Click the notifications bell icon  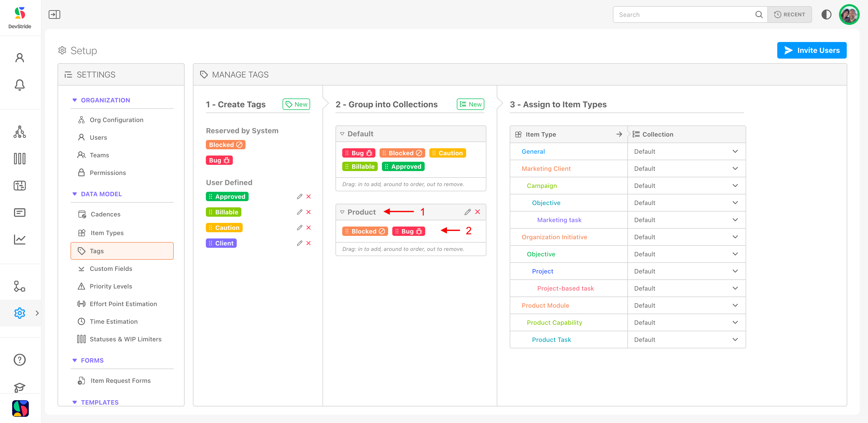click(19, 84)
